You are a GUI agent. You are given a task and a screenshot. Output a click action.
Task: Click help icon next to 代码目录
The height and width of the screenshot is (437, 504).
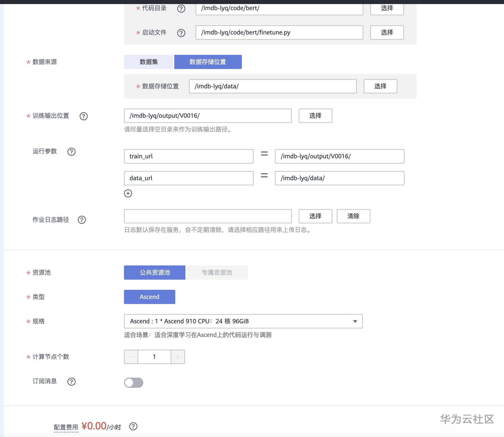click(x=181, y=9)
